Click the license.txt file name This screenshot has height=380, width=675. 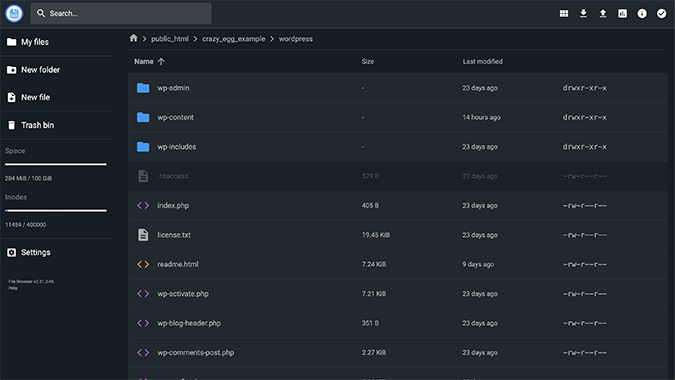(174, 235)
